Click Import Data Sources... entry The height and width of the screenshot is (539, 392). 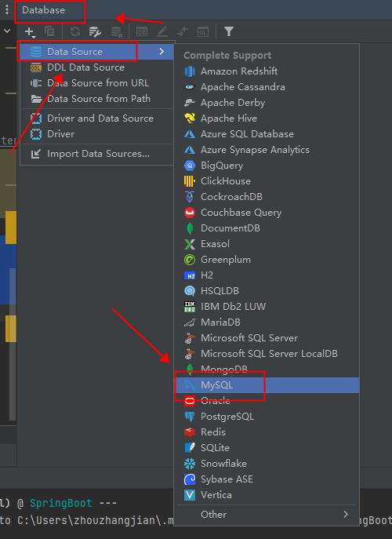pos(97,154)
